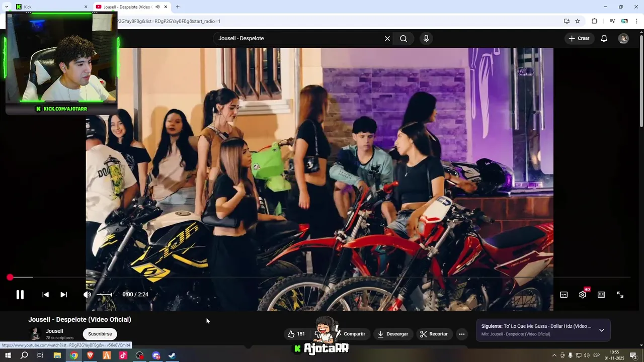Open a new browser tab
This screenshot has width=644, height=362.
pyautogui.click(x=178, y=7)
